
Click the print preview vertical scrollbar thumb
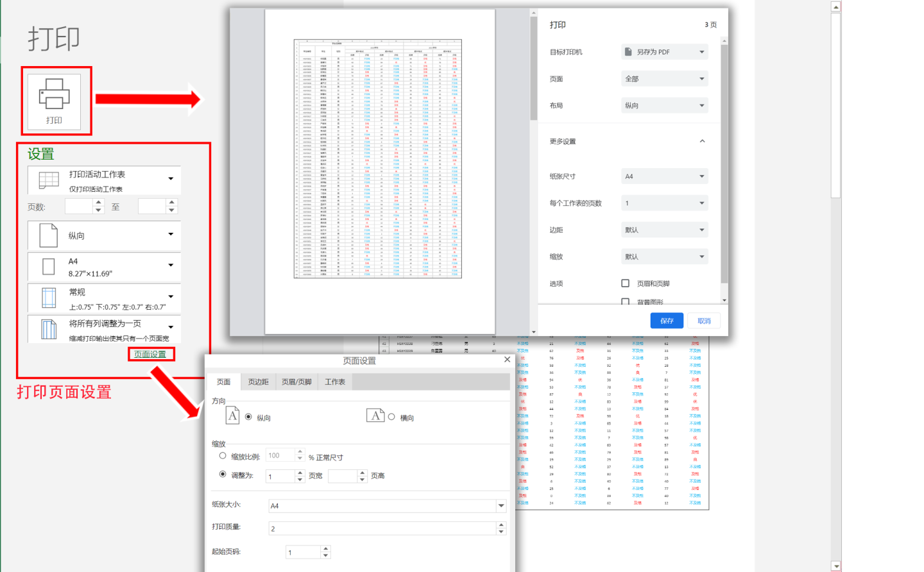coord(533,69)
